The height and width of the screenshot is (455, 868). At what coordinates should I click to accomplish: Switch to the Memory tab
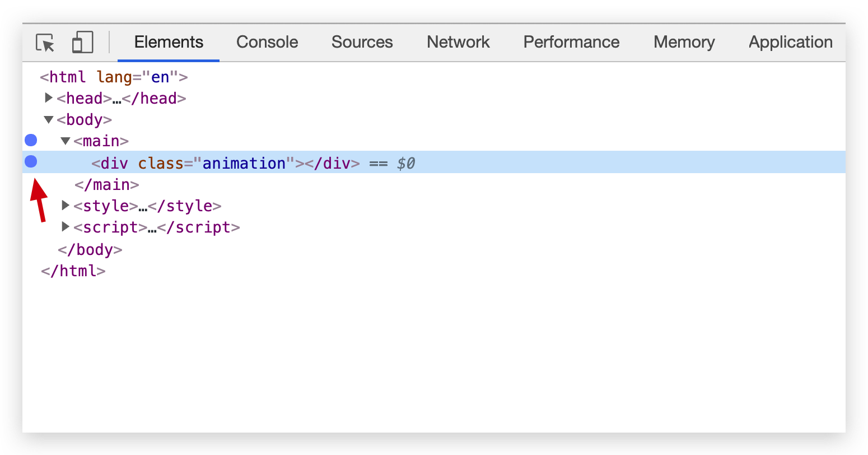684,43
